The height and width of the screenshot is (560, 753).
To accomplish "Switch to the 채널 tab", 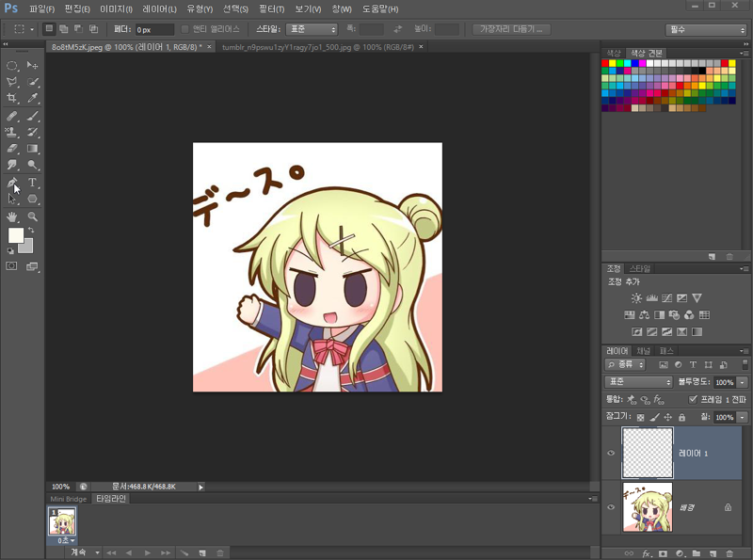I will click(643, 351).
